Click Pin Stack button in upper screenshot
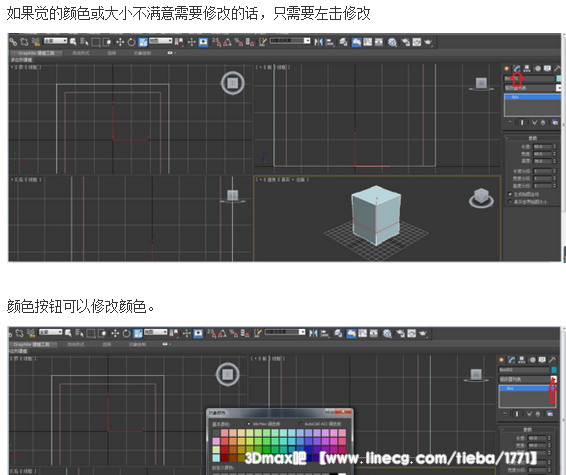The width and height of the screenshot is (566, 475). click(x=510, y=123)
